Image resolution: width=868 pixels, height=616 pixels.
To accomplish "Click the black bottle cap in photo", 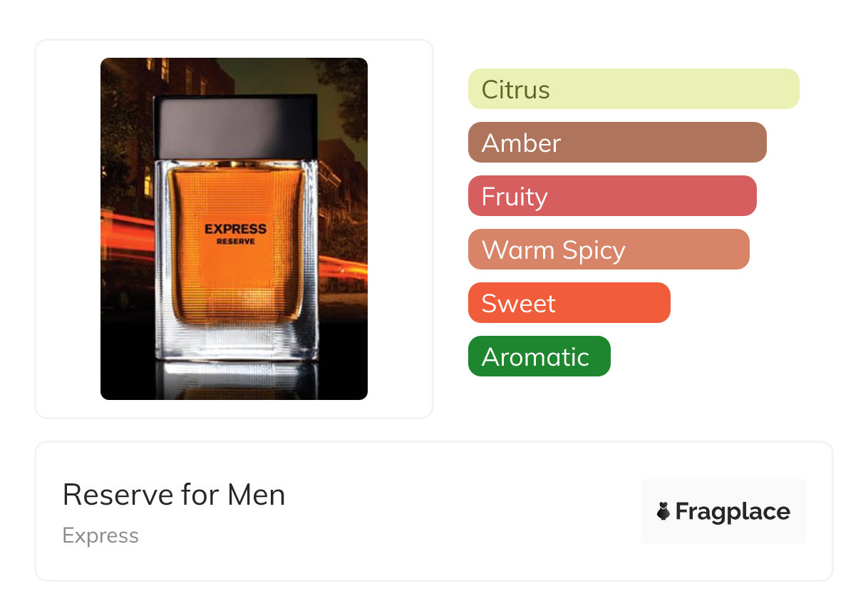I will [x=235, y=126].
